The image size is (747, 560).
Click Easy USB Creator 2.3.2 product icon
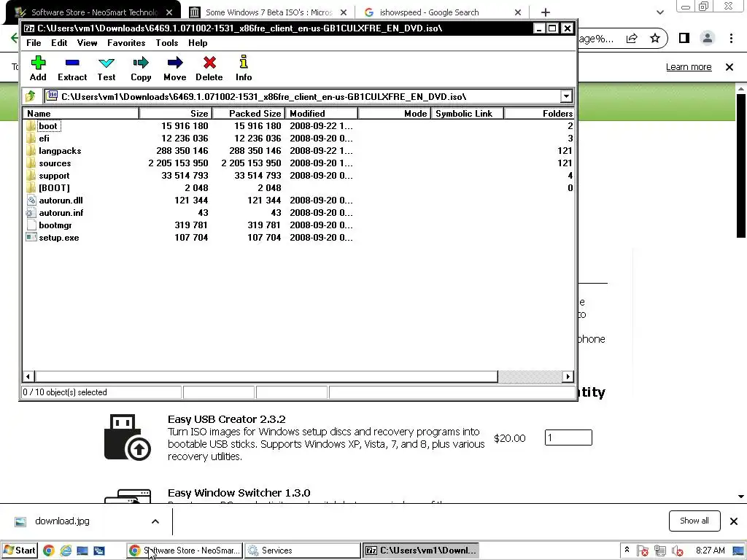pos(127,437)
